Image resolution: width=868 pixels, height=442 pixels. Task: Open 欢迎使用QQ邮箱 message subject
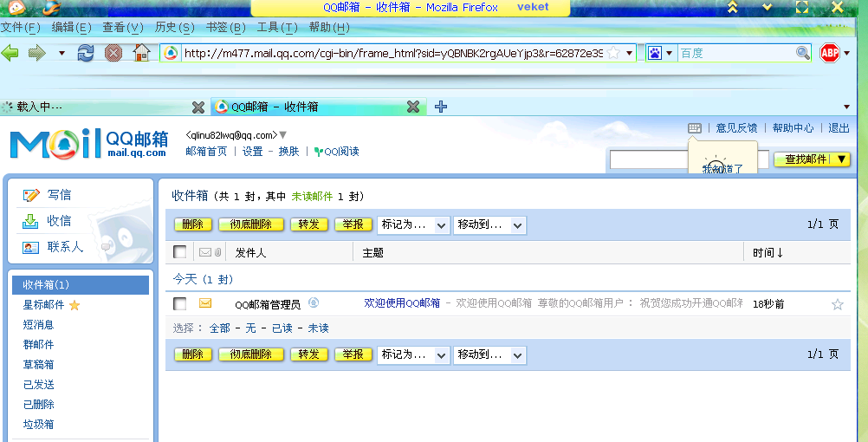coord(402,303)
